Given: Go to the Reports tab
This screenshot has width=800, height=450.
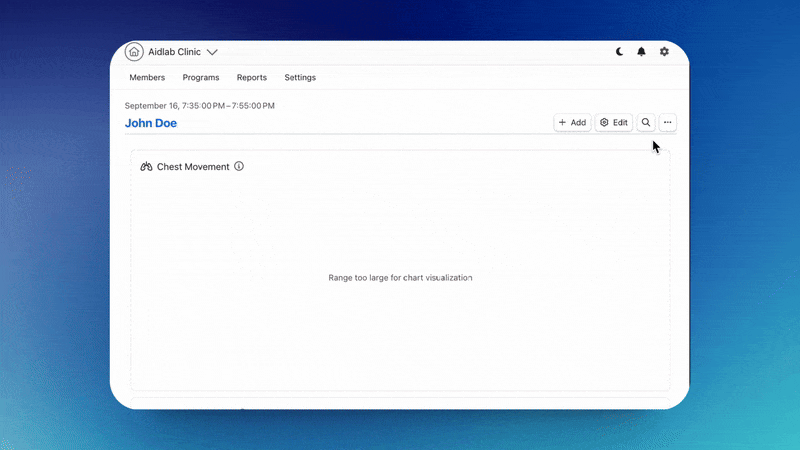Looking at the screenshot, I should coord(252,78).
